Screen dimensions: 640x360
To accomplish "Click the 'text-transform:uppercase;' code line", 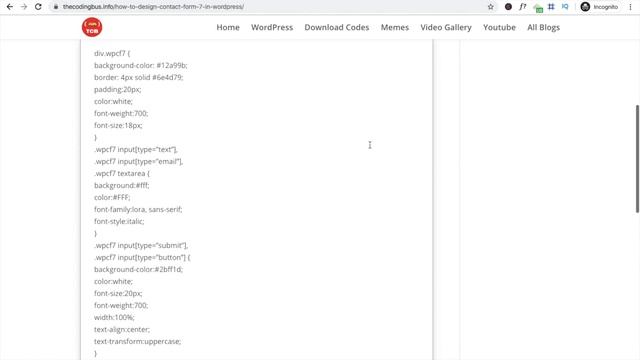I will [x=137, y=341].
